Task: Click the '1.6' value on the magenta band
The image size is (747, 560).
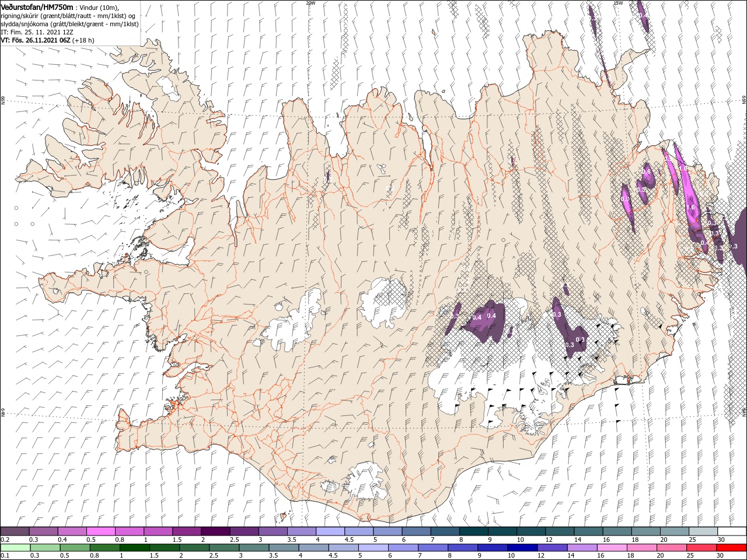Action: click(691, 207)
